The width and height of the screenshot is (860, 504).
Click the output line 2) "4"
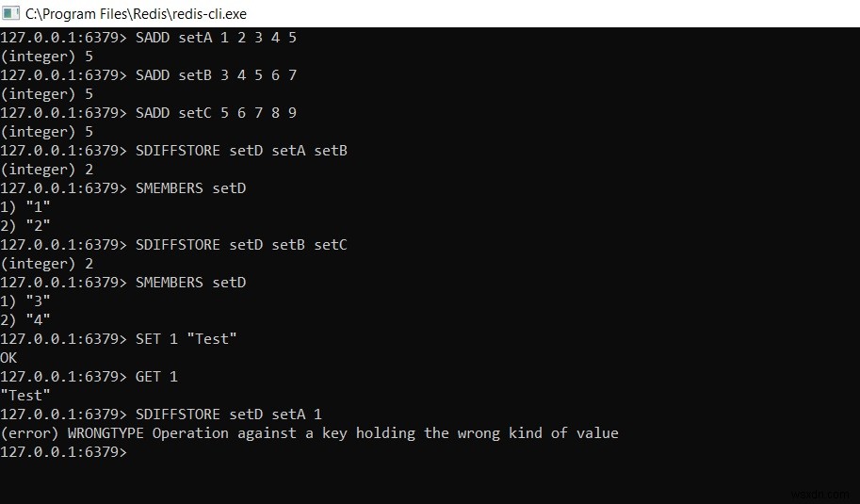tap(25, 320)
